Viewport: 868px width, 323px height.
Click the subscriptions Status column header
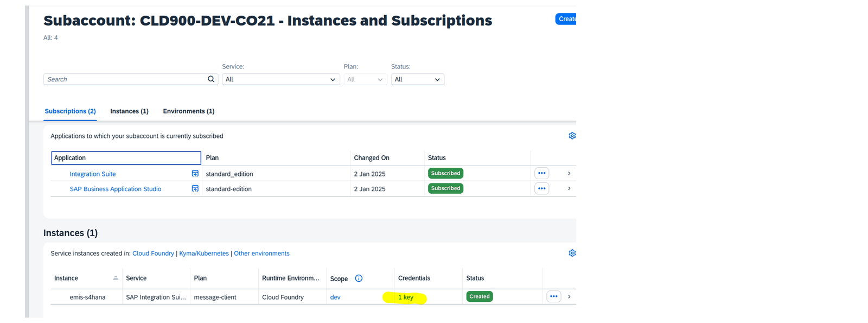(437, 158)
